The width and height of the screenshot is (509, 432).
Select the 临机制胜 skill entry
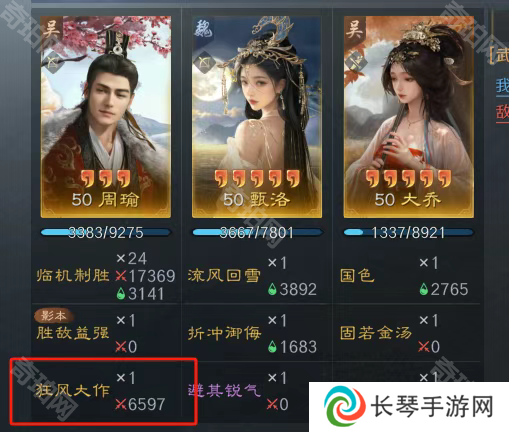pos(73,275)
